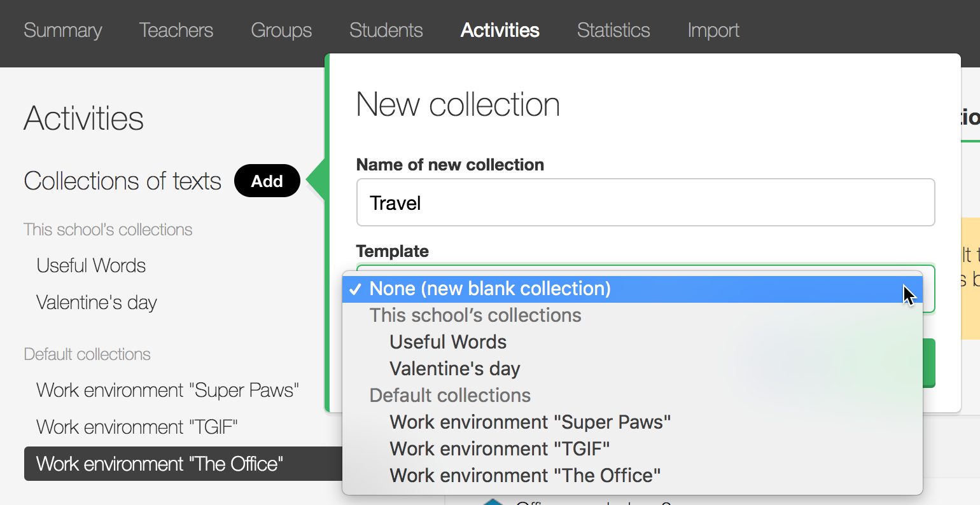The width and height of the screenshot is (980, 505).
Task: Open the Import tab
Action: pyautogui.click(x=713, y=31)
